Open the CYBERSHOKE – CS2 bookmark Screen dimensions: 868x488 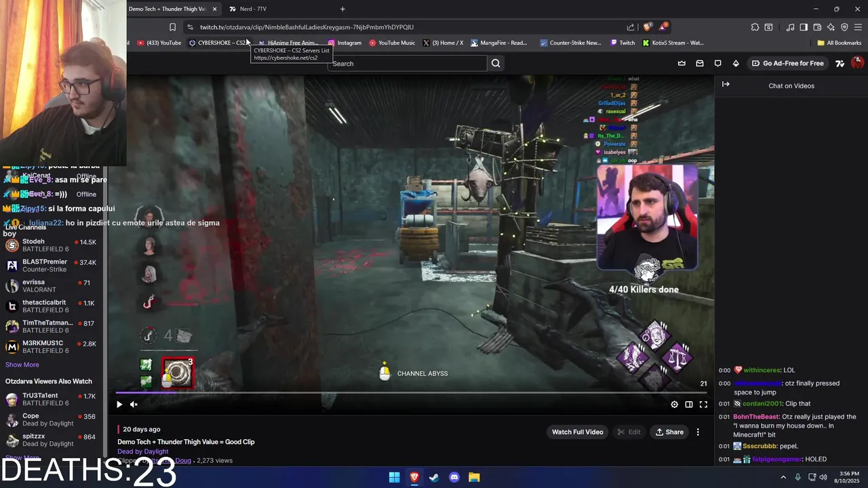point(217,43)
